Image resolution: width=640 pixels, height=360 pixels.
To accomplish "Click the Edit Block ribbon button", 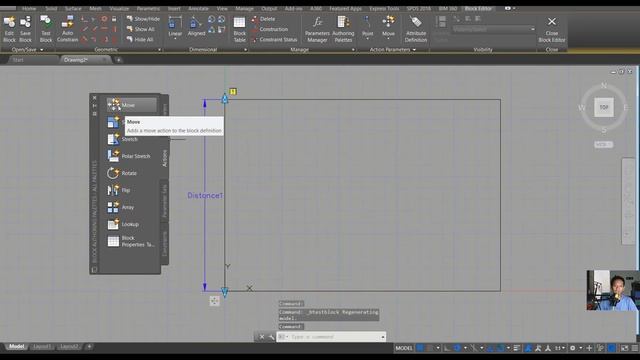I will (9, 29).
